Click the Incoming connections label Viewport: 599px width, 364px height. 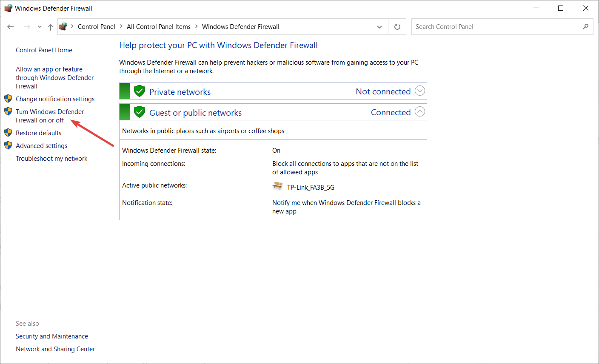[x=154, y=164]
